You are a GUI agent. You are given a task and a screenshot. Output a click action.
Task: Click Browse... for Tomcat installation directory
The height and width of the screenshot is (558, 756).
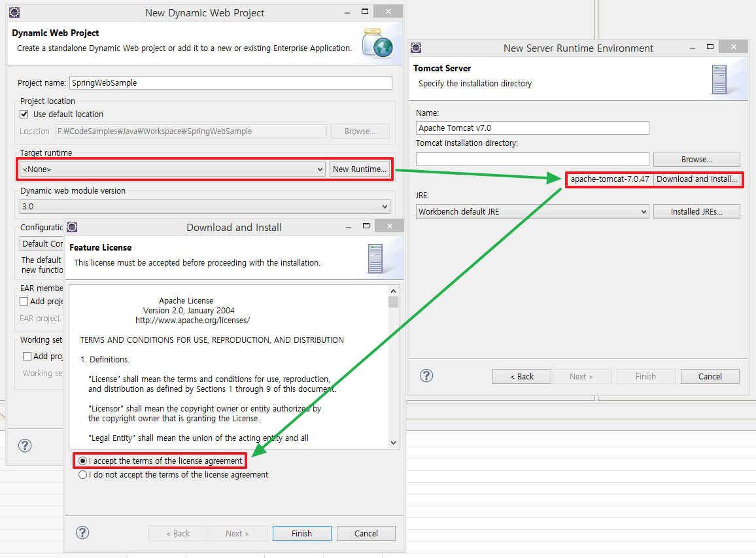696,159
